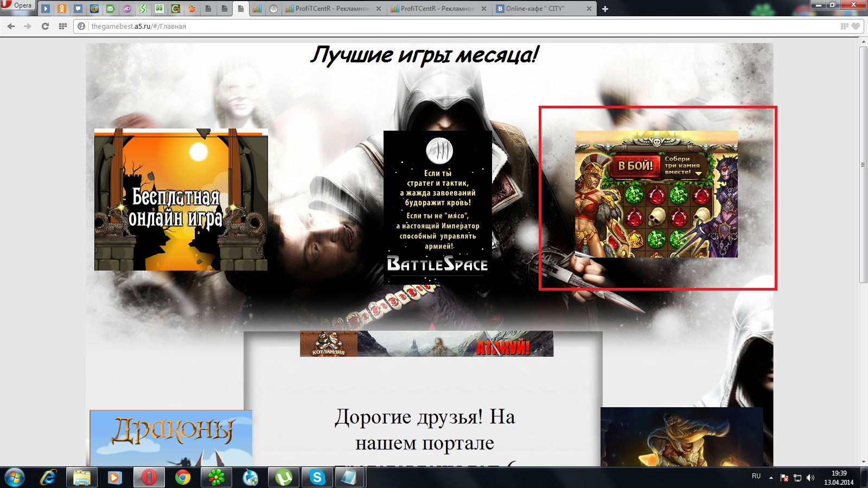The image size is (868, 488).
Task: Launch Google Chrome from the taskbar
Action: coord(183,478)
